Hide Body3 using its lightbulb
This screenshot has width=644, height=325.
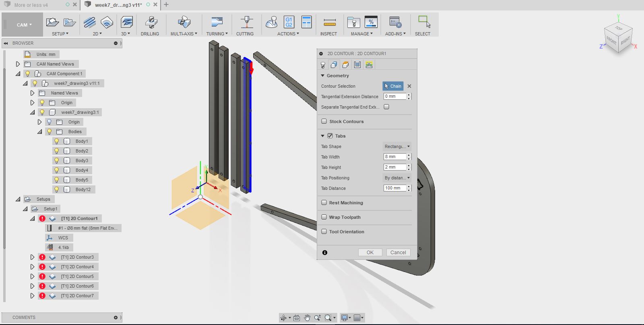57,160
